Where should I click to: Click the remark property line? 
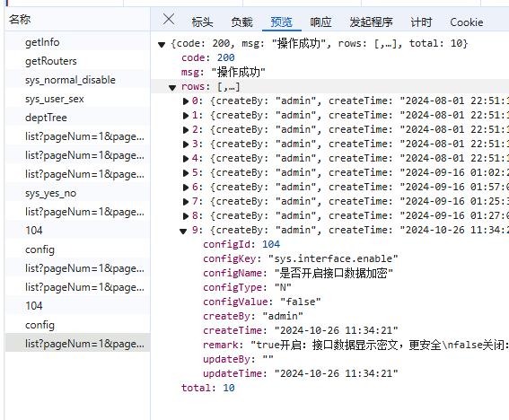click(x=355, y=345)
